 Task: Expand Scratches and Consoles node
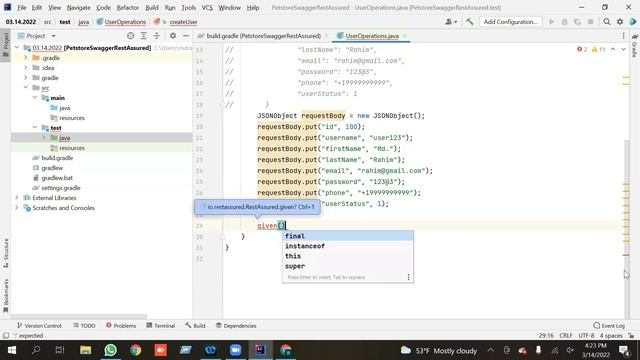pyautogui.click(x=17, y=208)
